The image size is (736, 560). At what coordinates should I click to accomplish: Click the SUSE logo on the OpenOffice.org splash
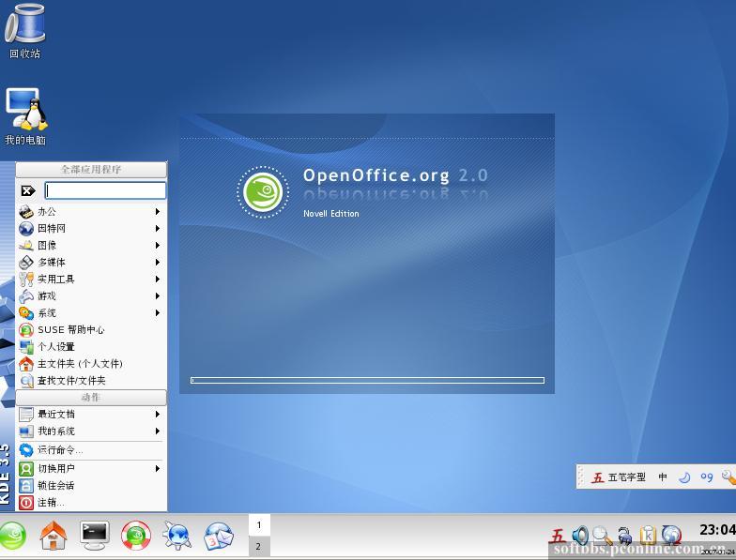(x=263, y=191)
